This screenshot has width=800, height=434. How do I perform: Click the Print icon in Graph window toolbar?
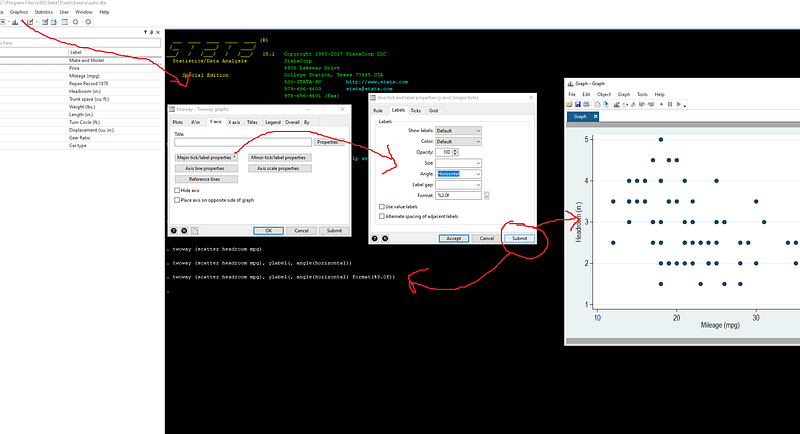tap(586, 105)
